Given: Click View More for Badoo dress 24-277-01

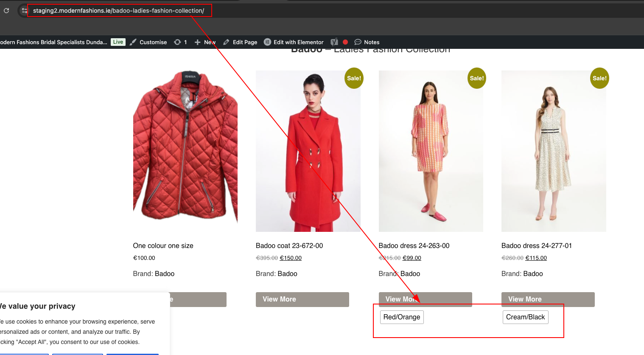Looking at the screenshot, I should click(x=548, y=299).
